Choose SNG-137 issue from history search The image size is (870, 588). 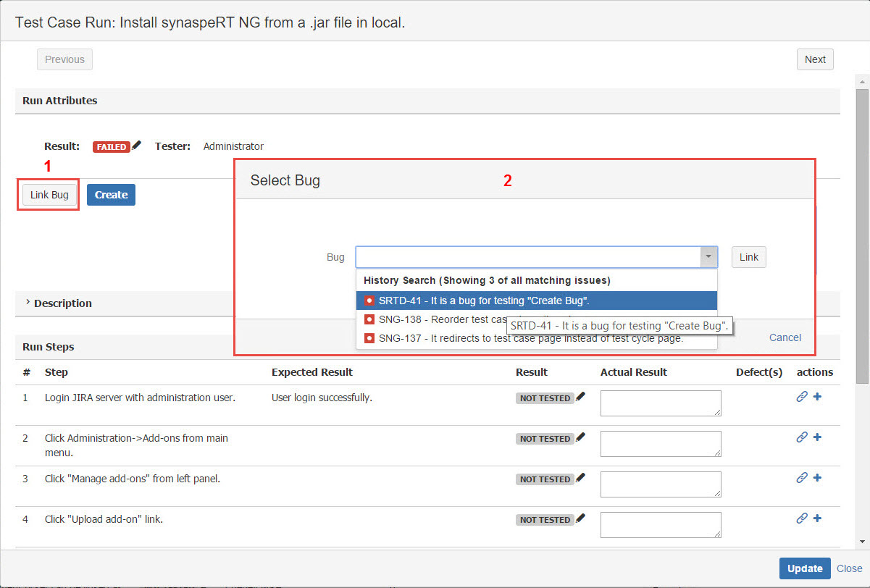(529, 337)
